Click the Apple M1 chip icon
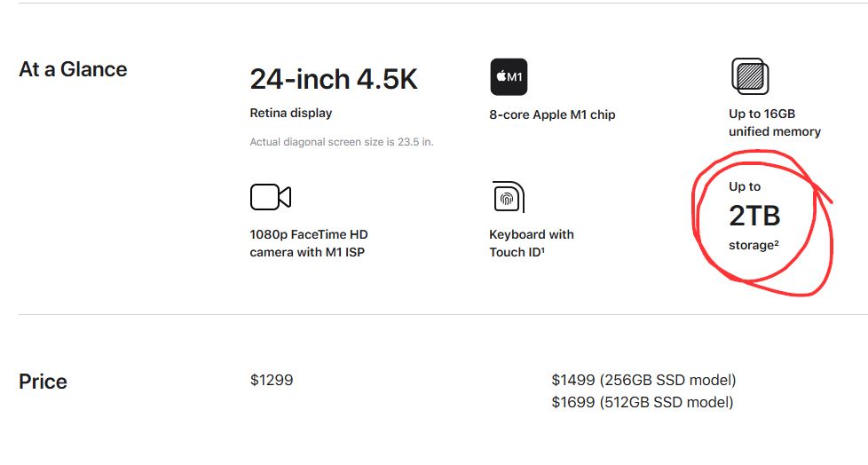This screenshot has width=868, height=465. [x=509, y=77]
